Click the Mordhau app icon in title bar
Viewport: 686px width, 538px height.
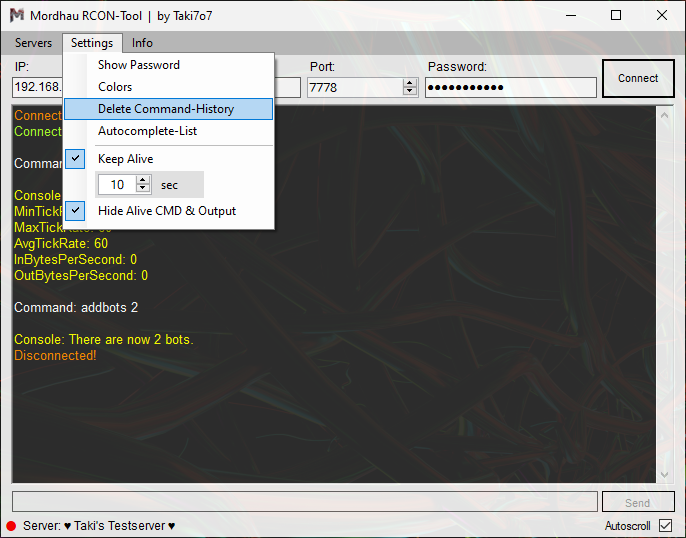(x=17, y=15)
